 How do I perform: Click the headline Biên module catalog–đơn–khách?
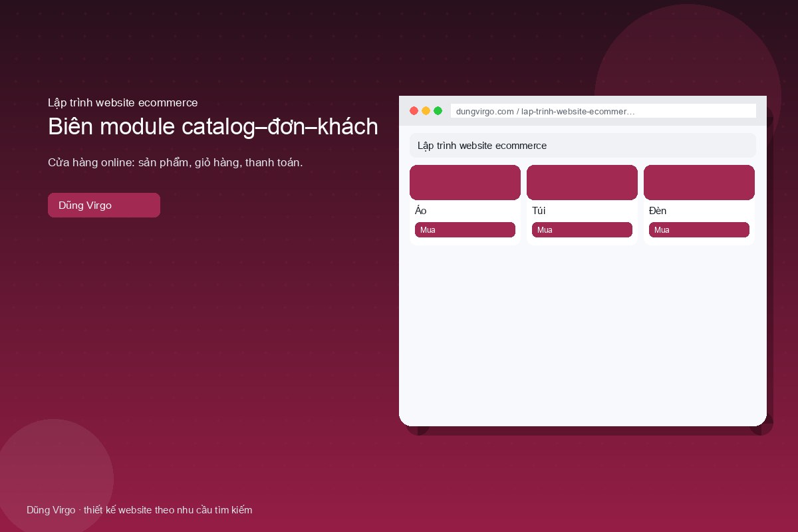[x=213, y=126]
